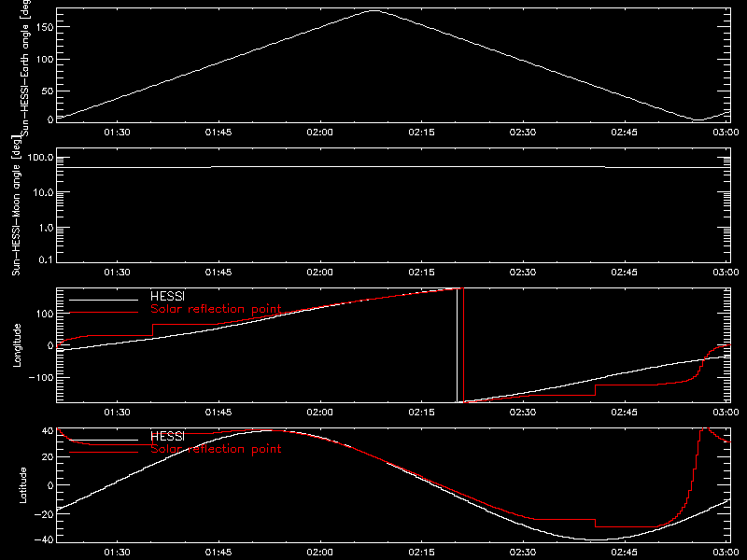Click 01:30 under the Longitude plot
This screenshot has height=560, width=747.
pos(118,413)
